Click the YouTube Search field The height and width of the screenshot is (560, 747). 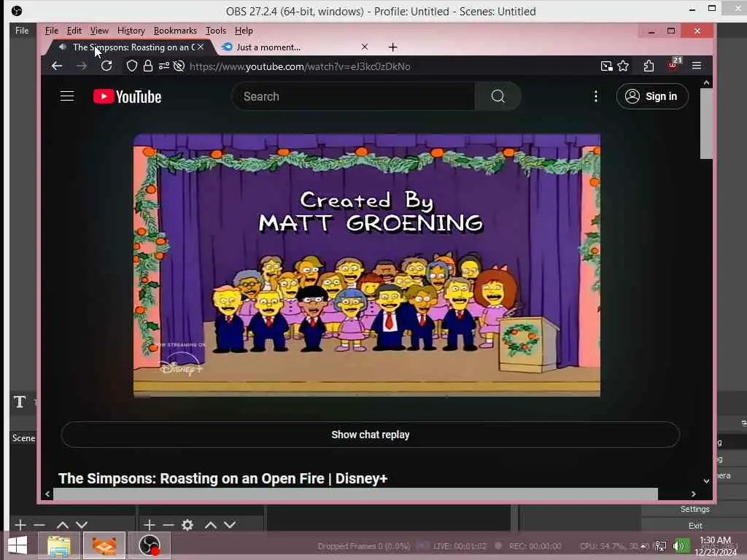354,96
